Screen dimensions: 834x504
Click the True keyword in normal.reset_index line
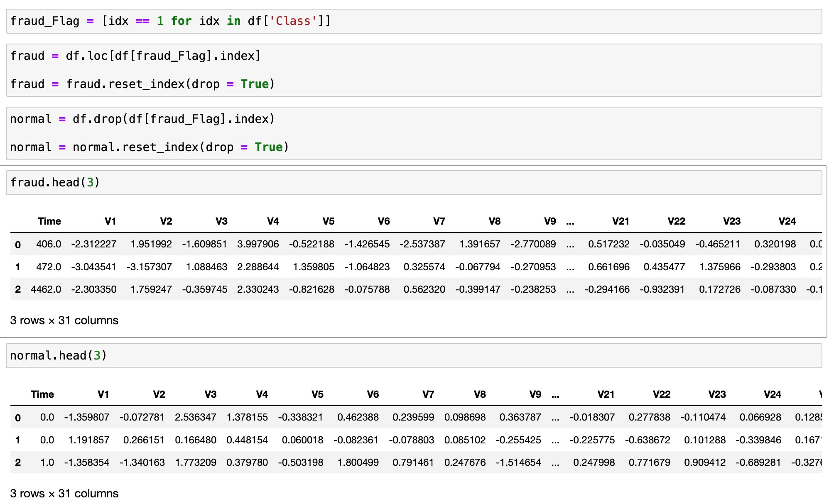coord(268,147)
